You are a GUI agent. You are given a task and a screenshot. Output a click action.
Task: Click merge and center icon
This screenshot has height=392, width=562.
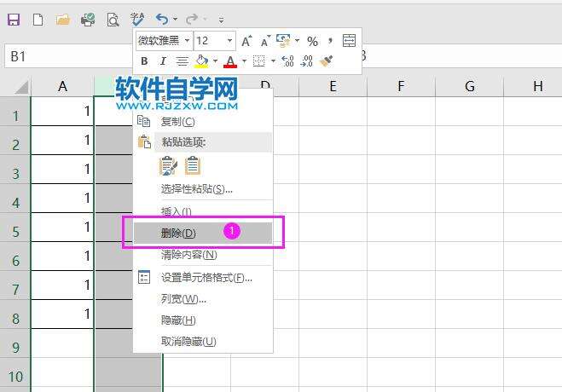click(x=349, y=41)
